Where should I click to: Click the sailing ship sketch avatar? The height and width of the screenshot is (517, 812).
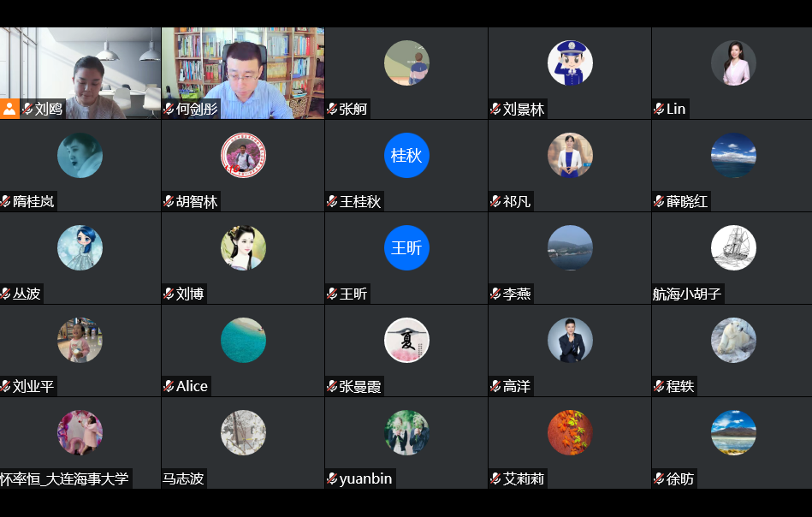point(733,247)
